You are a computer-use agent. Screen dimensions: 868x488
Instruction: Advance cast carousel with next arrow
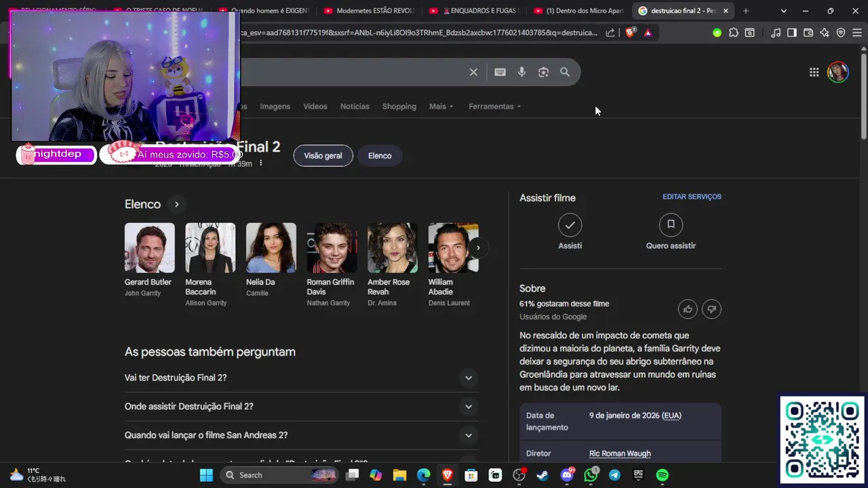[x=478, y=247]
